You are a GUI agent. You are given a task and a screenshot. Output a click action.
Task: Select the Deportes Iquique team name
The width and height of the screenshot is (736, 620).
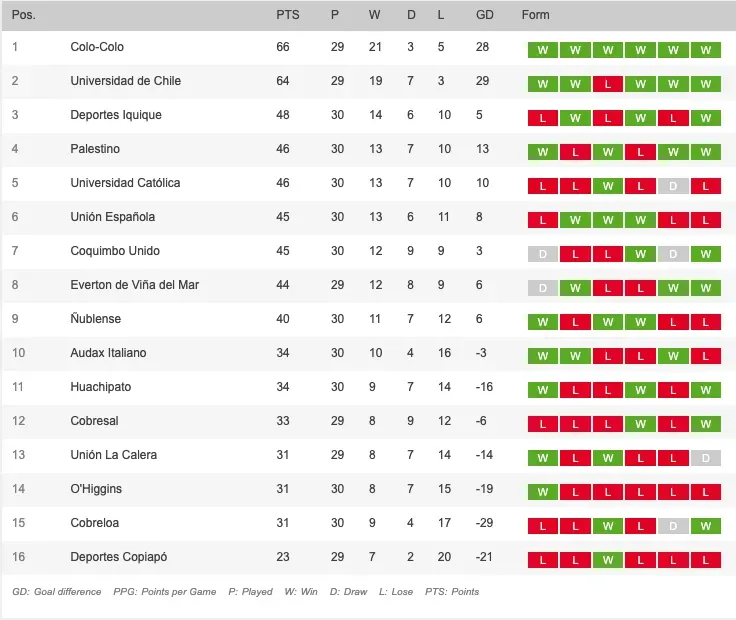116,115
